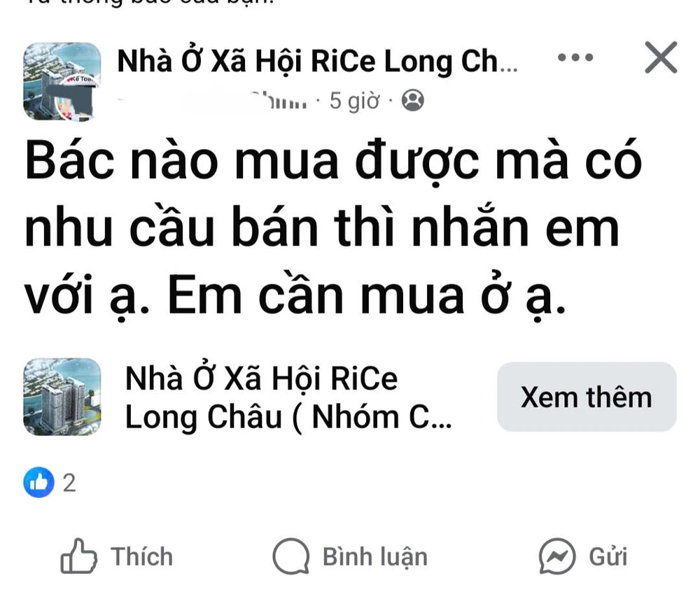Click the Xem thêm gray pill button
The height and width of the screenshot is (606, 700).
coord(585,397)
